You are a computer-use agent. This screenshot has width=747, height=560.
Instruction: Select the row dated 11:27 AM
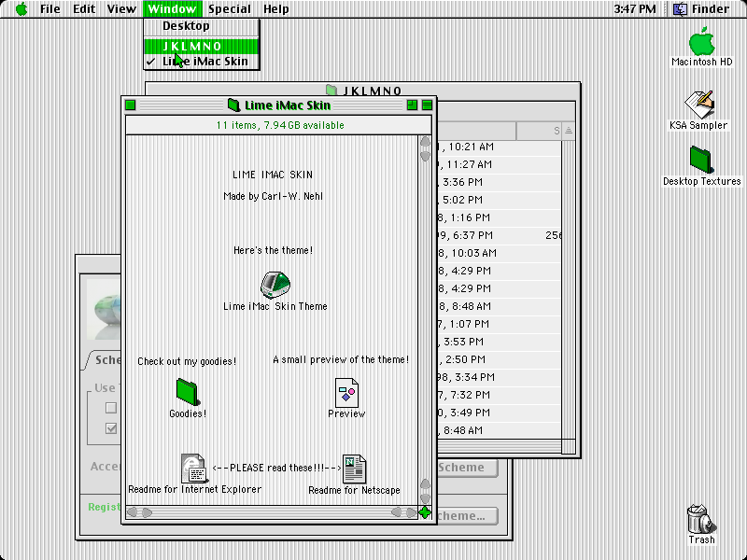coord(499,165)
